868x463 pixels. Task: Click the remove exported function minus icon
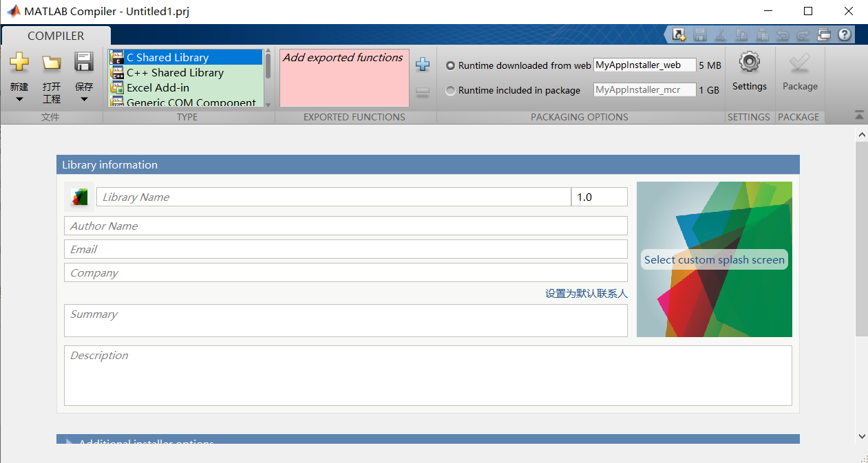coord(422,92)
